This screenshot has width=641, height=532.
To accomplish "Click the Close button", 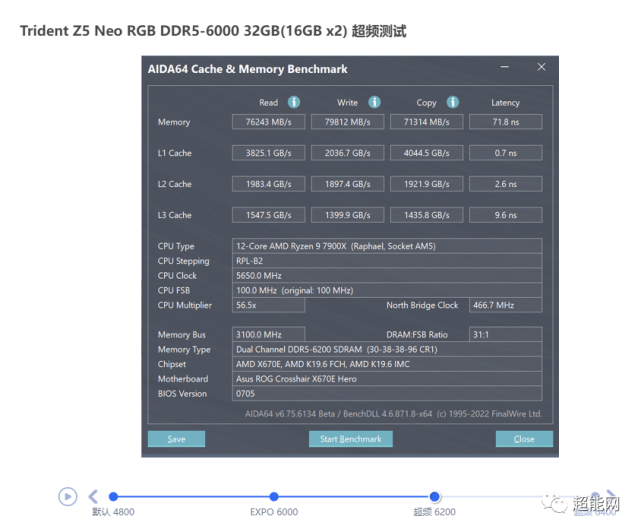I will pos(524,439).
